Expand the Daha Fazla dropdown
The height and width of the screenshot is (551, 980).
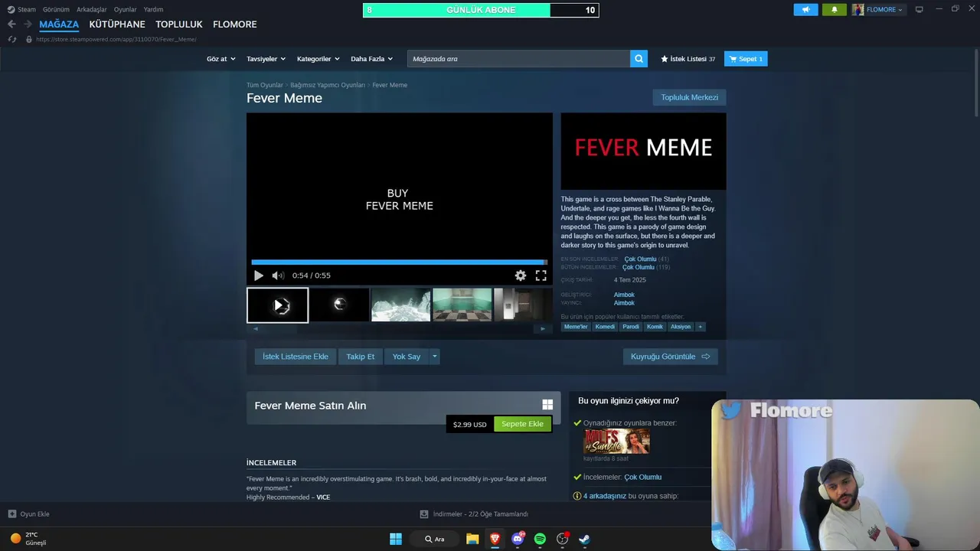(371, 59)
